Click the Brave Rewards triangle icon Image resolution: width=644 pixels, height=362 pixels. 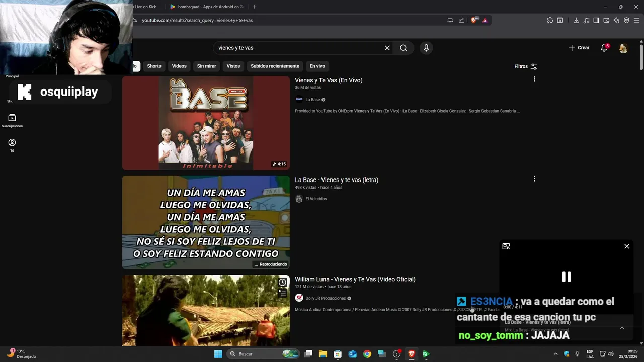[x=485, y=20]
